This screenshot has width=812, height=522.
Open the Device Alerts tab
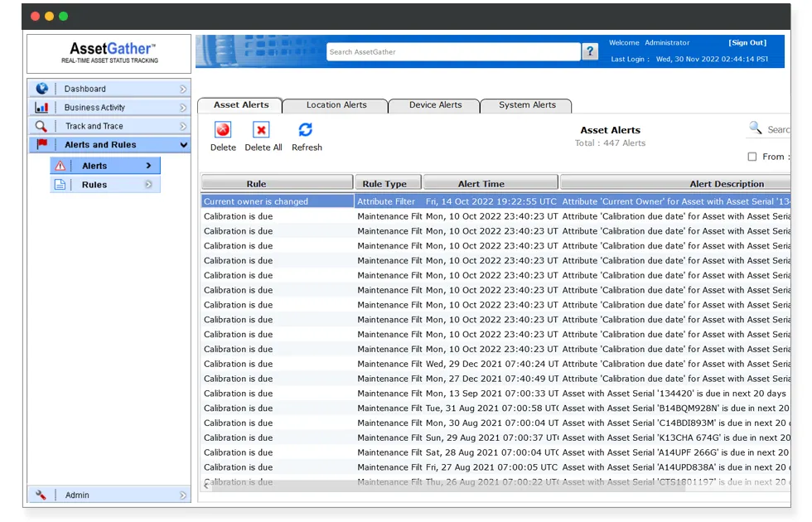[435, 105]
